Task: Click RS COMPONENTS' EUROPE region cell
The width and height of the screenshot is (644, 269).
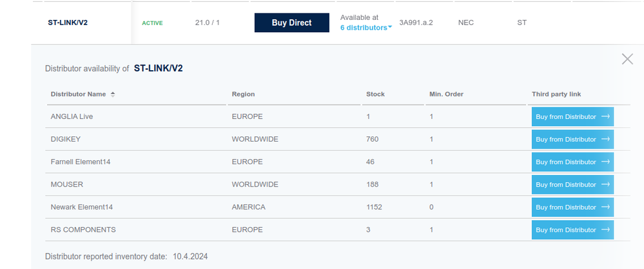Action: pos(248,230)
